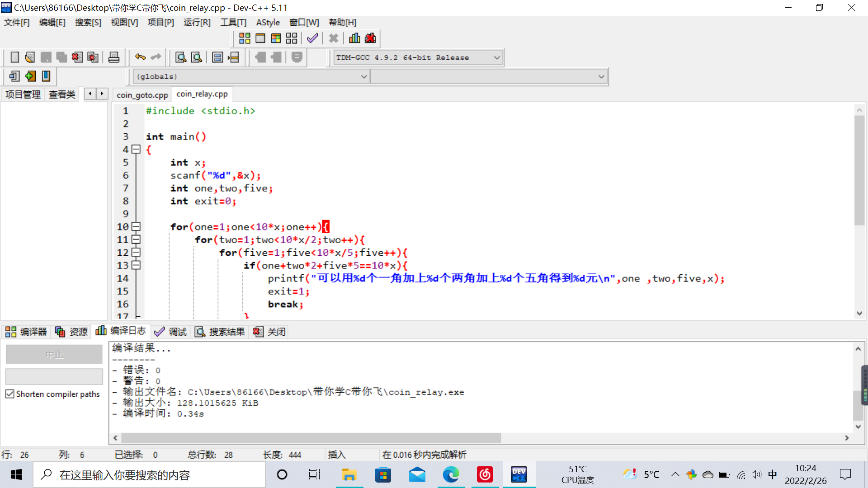The width and height of the screenshot is (868, 488).
Task: Click the insert snippet icon on bottom toolbar row
Action: (14, 76)
